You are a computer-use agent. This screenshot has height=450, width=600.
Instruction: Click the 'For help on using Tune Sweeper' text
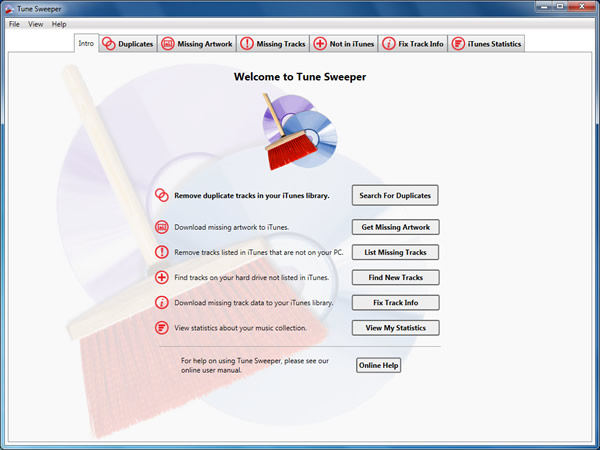[255, 365]
